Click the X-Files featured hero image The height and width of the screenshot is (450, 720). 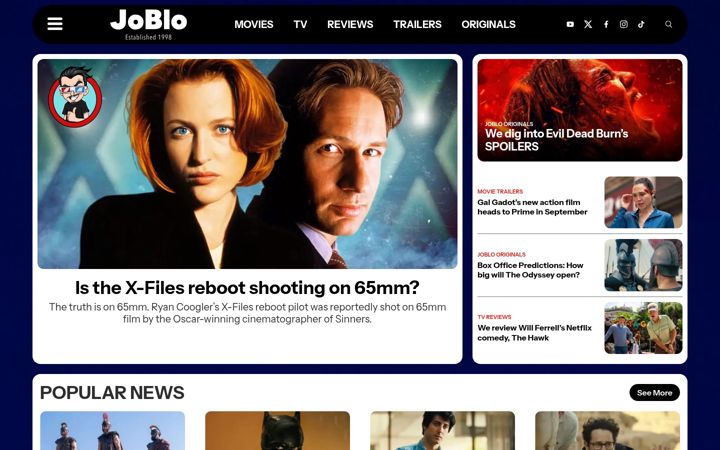(248, 164)
